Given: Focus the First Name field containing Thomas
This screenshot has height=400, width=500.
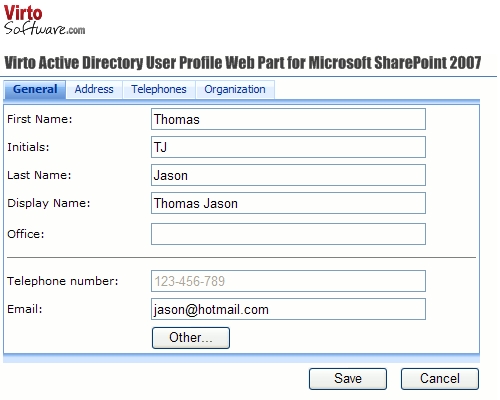Looking at the screenshot, I should 288,119.
